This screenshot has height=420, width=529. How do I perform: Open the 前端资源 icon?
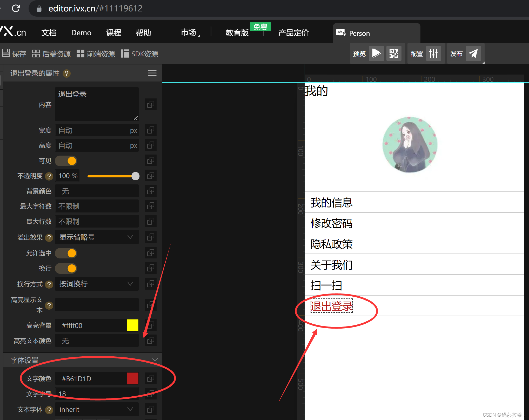tap(81, 54)
